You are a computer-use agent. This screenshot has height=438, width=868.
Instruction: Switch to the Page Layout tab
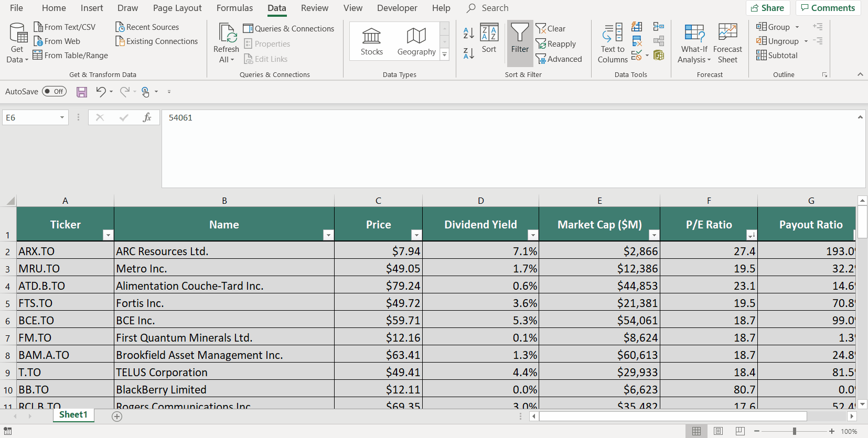(177, 8)
